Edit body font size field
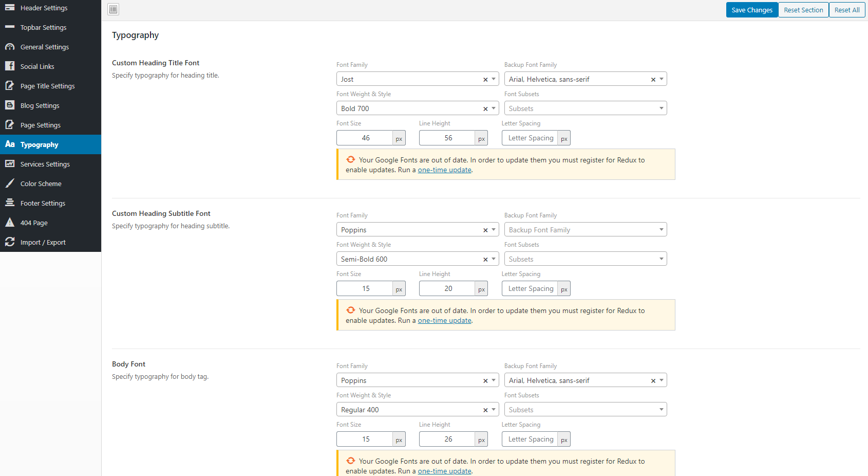Image resolution: width=868 pixels, height=476 pixels. coord(365,439)
